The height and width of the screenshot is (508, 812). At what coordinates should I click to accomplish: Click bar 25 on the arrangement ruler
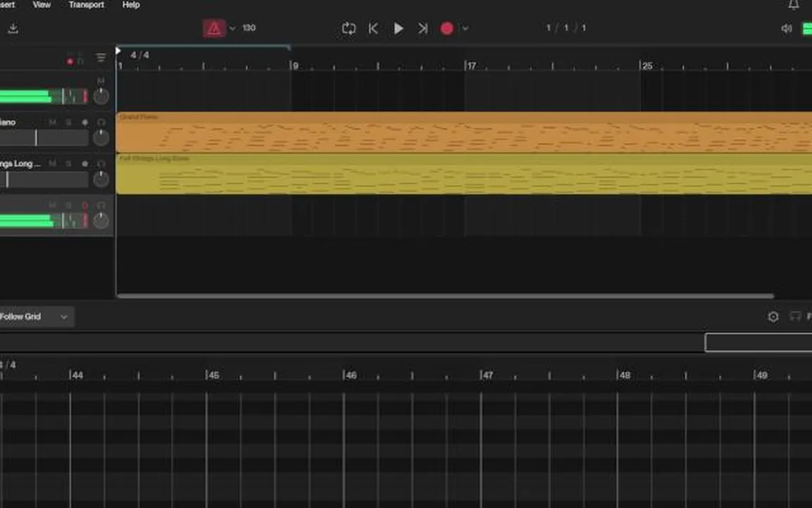646,66
